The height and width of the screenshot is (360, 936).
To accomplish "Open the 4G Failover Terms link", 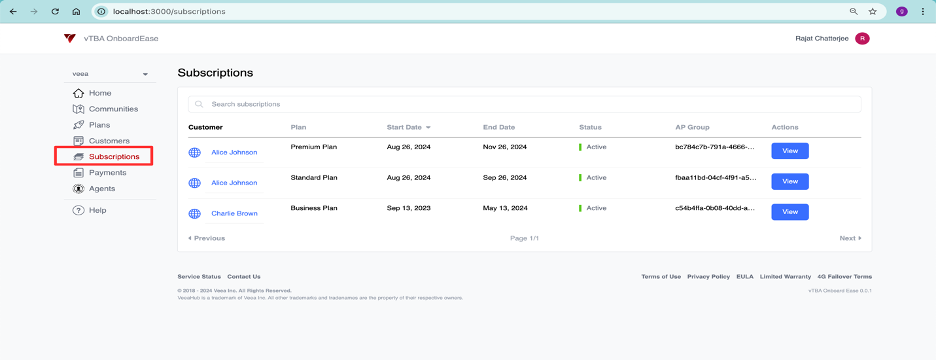I will pyautogui.click(x=845, y=276).
